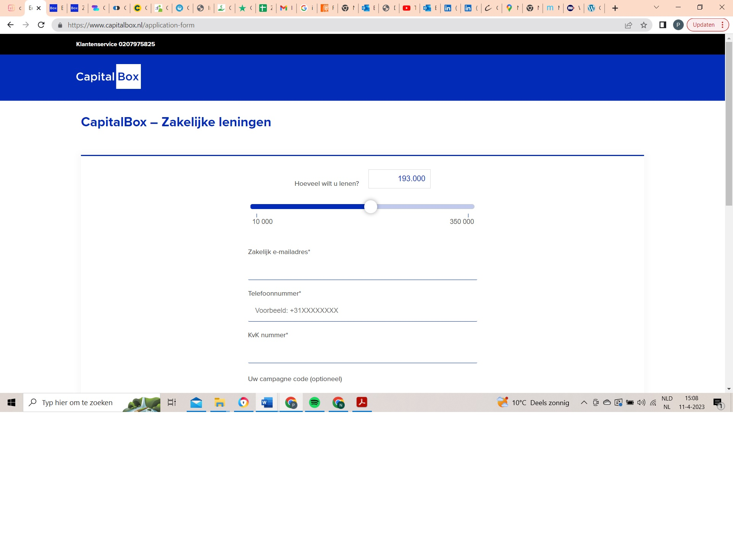Reload the CapitalBox page
This screenshot has width=733, height=560.
pos(41,25)
